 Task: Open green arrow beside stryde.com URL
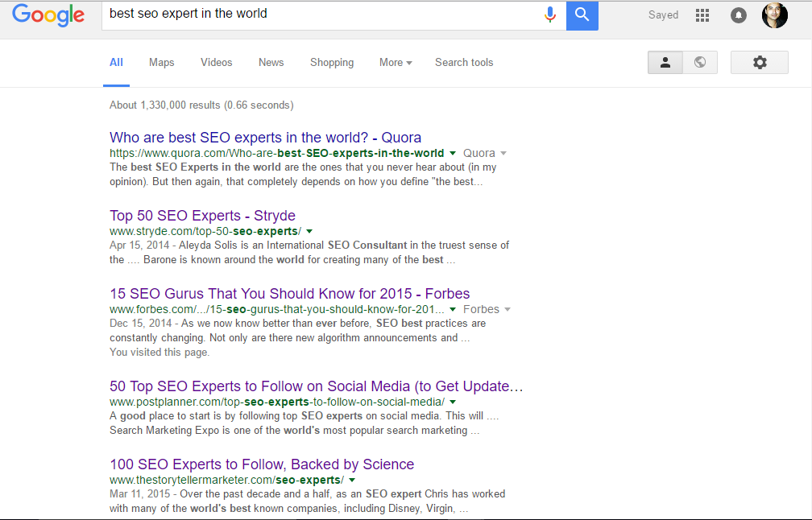coord(309,231)
